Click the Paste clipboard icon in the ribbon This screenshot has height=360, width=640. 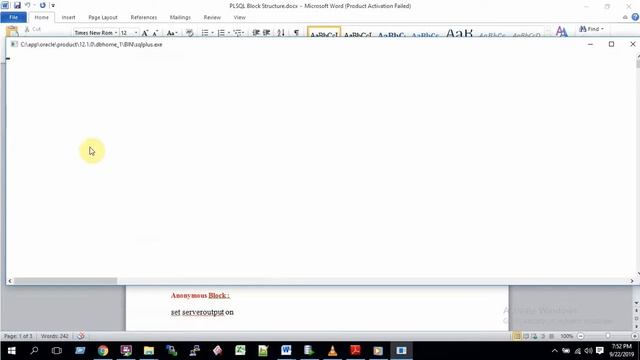click(12, 31)
